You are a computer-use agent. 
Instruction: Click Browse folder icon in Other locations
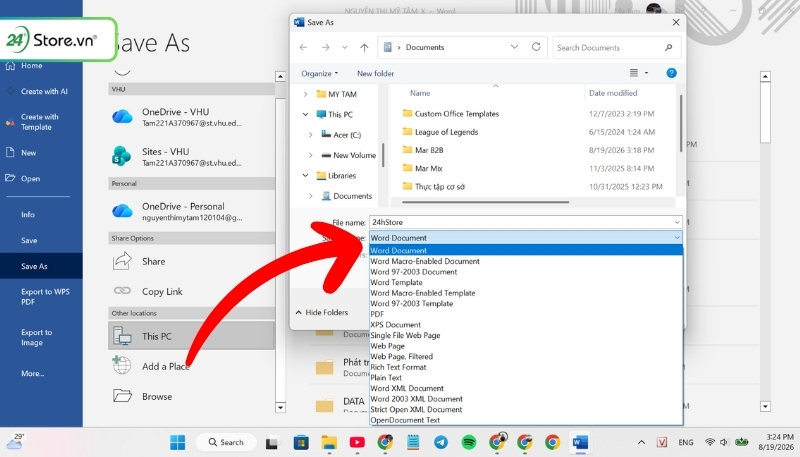pyautogui.click(x=122, y=396)
